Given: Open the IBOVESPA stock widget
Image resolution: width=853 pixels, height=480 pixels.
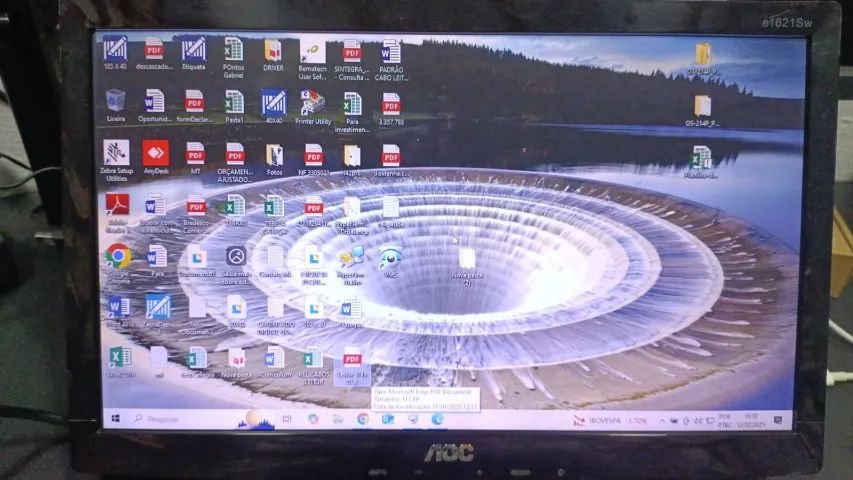Looking at the screenshot, I should tap(610, 421).
